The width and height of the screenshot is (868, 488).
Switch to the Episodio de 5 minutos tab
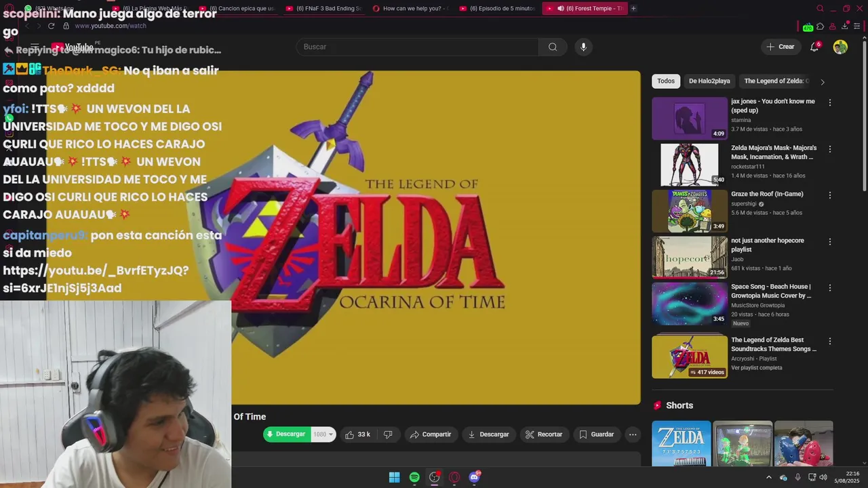coord(497,8)
